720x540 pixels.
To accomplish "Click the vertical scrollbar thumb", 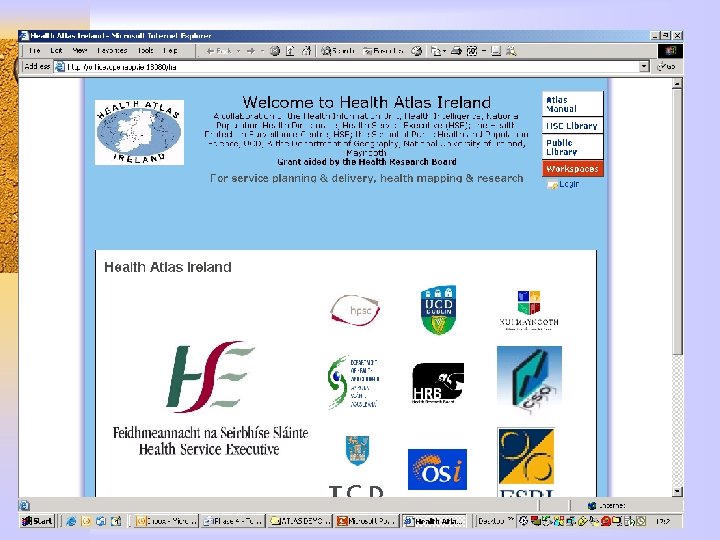I will pos(677,221).
